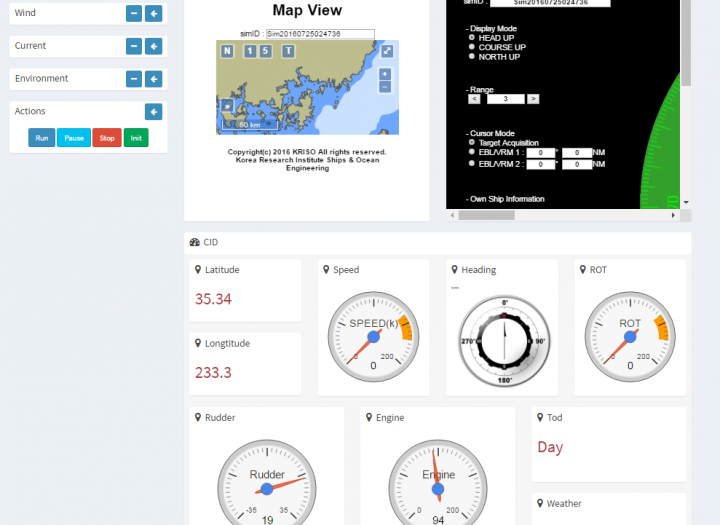Run the simulation
The height and width of the screenshot is (525, 720).
pyautogui.click(x=41, y=138)
